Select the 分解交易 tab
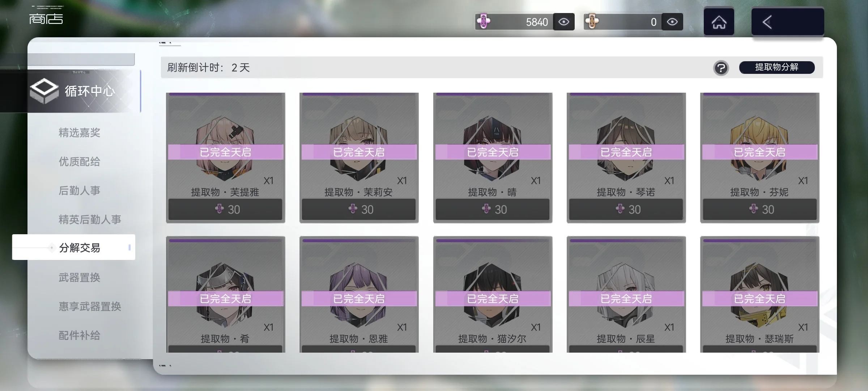Viewport: 868px width, 391px height. tap(74, 247)
